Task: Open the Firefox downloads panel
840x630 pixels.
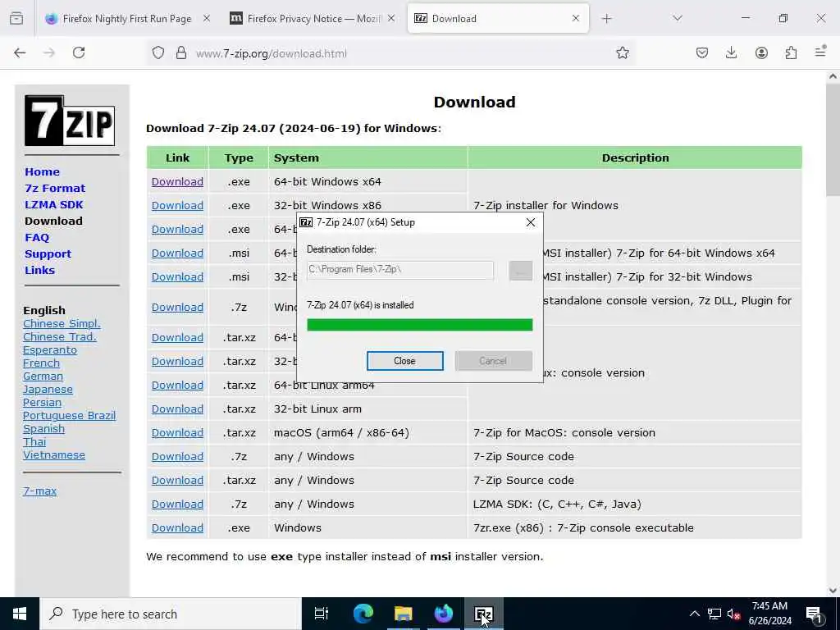Action: click(x=731, y=52)
